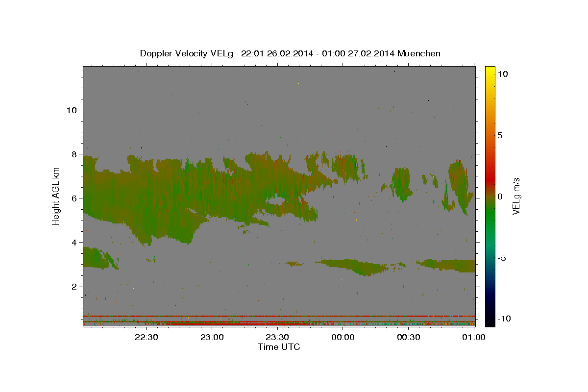Click the height axis label 4
The image size is (588, 392).
coord(73,242)
